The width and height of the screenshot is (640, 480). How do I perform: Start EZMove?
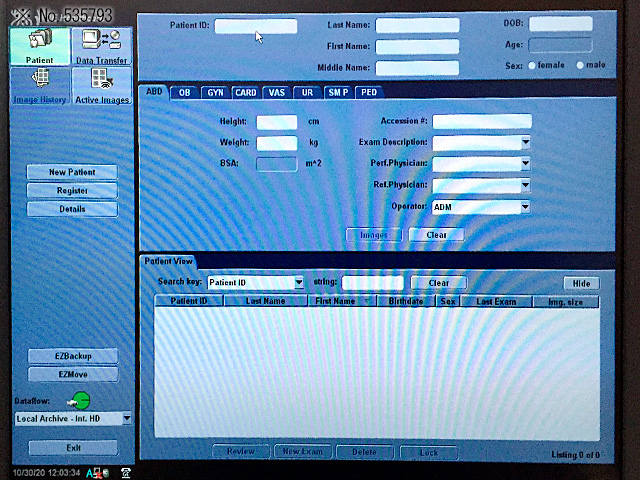click(x=73, y=374)
